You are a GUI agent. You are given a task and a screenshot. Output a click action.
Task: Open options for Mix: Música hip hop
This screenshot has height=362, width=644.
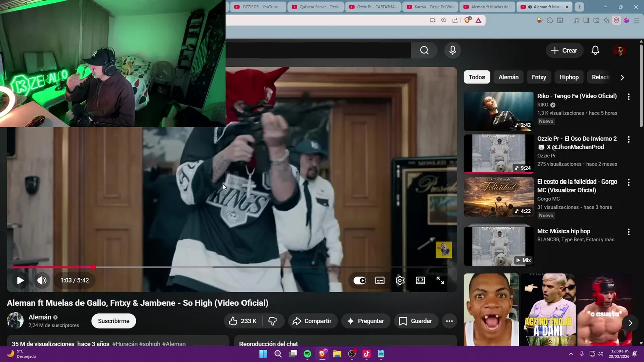628,232
